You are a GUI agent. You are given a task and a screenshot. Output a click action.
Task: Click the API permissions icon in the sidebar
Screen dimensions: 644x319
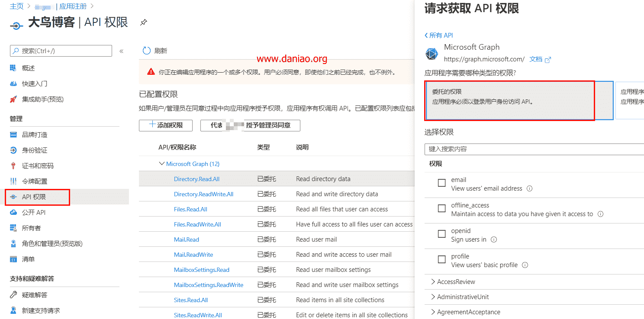pos(13,197)
